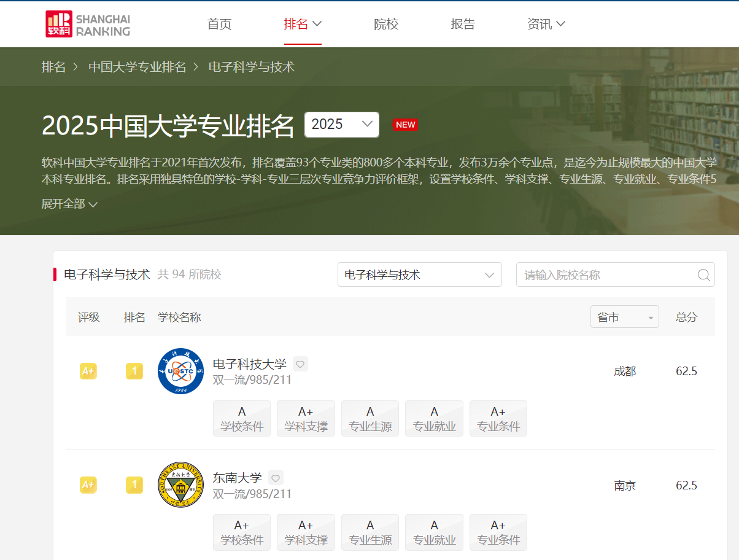Click the 南京 city text

click(625, 485)
